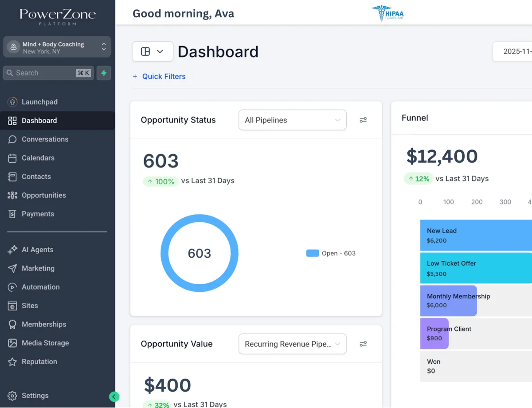
Task: Expand the Recurring Revenue Pipeline dropdown
Action: 293,344
